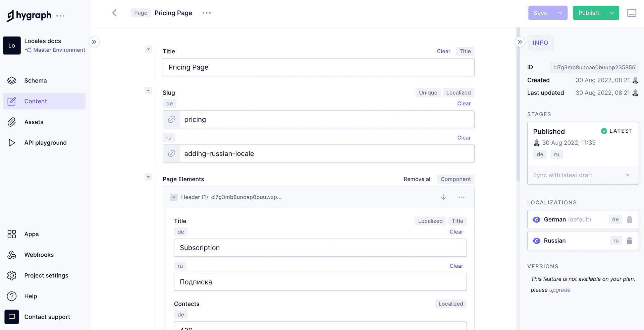644x330 pixels.
Task: Toggle German localization visibility eye
Action: click(x=537, y=220)
